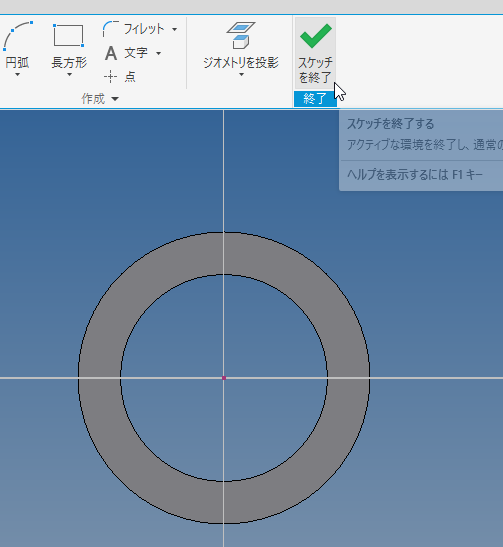Click the 終了 panel label
This screenshot has height=547, width=503.
[x=315, y=99]
